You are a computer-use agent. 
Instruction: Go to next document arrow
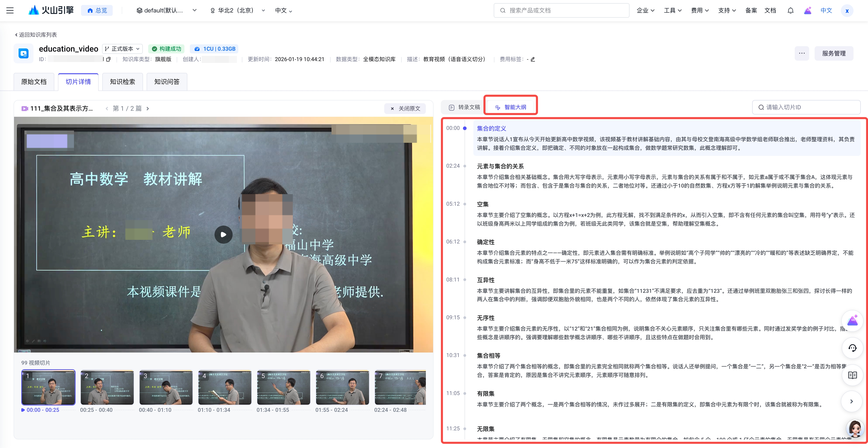[x=148, y=108]
